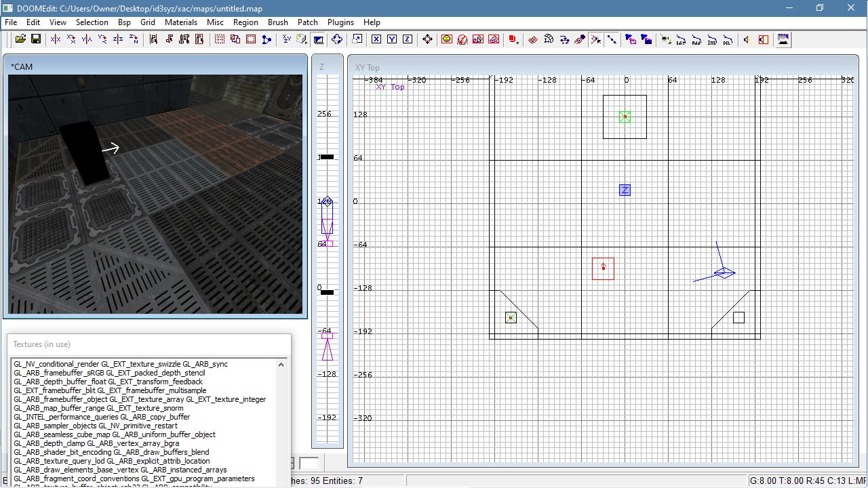The image size is (868, 488).
Task: Click the Select Touching icon
Action: click(169, 39)
